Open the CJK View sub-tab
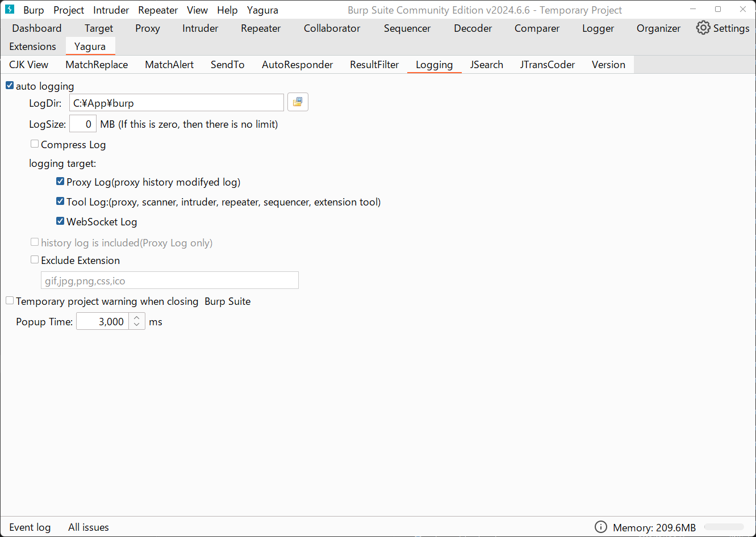Image resolution: width=756 pixels, height=537 pixels. [29, 65]
